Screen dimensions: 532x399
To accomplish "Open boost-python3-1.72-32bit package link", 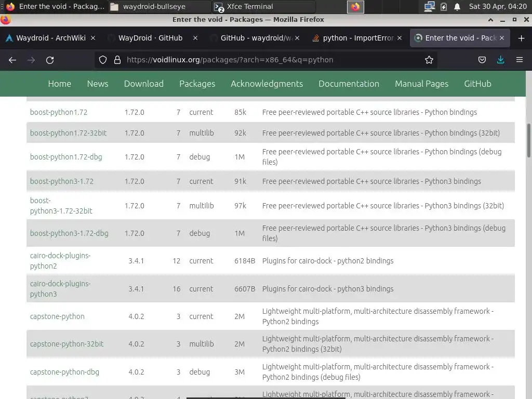I will [x=61, y=206].
